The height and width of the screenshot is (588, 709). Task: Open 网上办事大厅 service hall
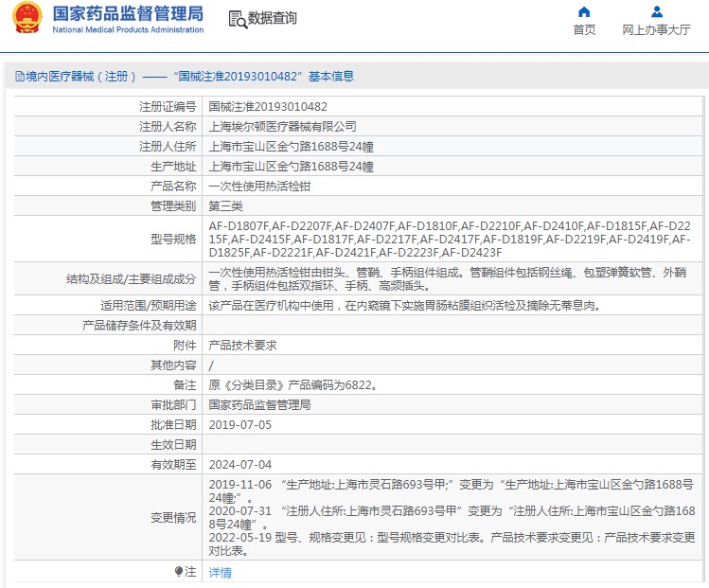(x=657, y=30)
